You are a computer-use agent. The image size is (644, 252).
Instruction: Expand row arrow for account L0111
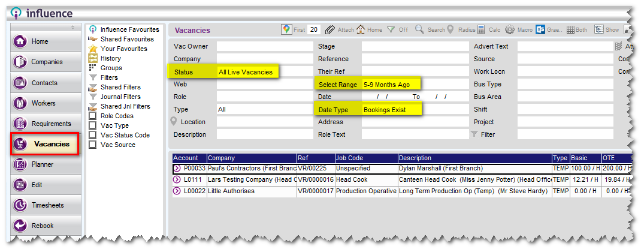click(177, 179)
